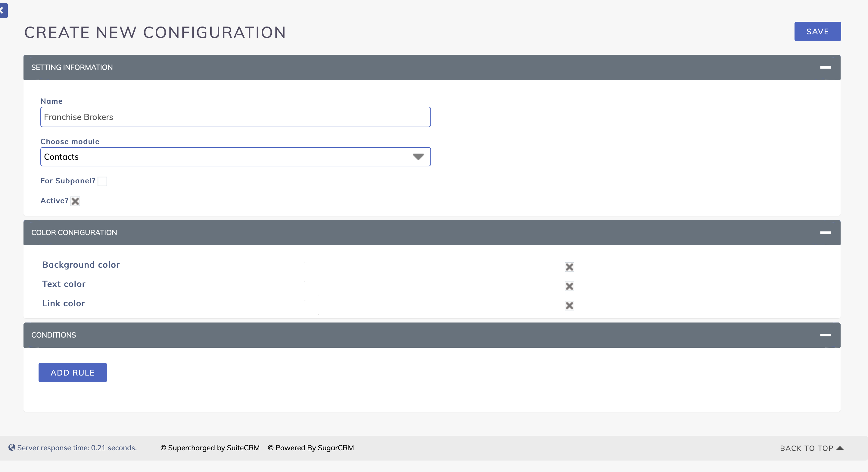This screenshot has width=868, height=472.
Task: Click the globe icon beside server response time
Action: click(12, 447)
